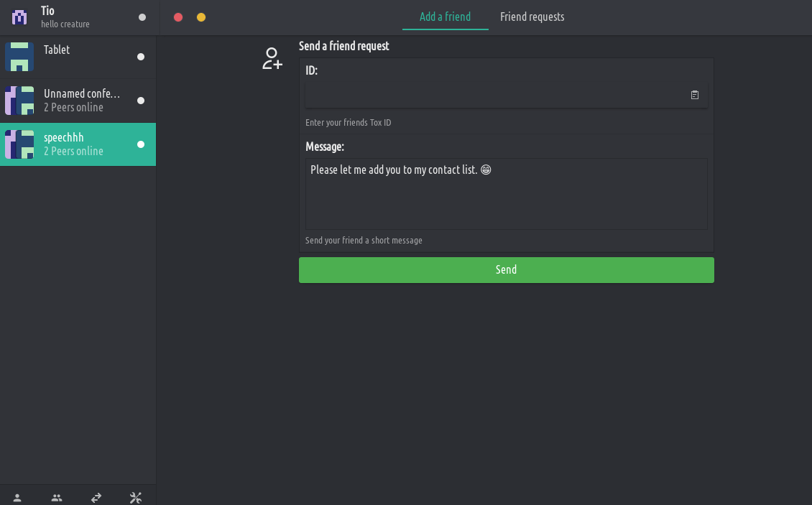812x505 pixels.
Task: Click the yellow dot in the title bar
Action: click(x=201, y=17)
